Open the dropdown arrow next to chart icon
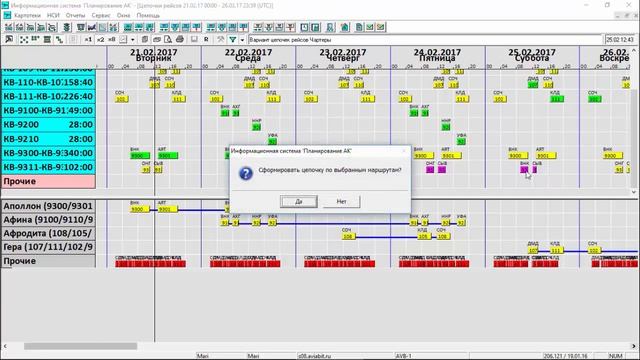Viewport: 640px width, 360px height. coord(132,40)
